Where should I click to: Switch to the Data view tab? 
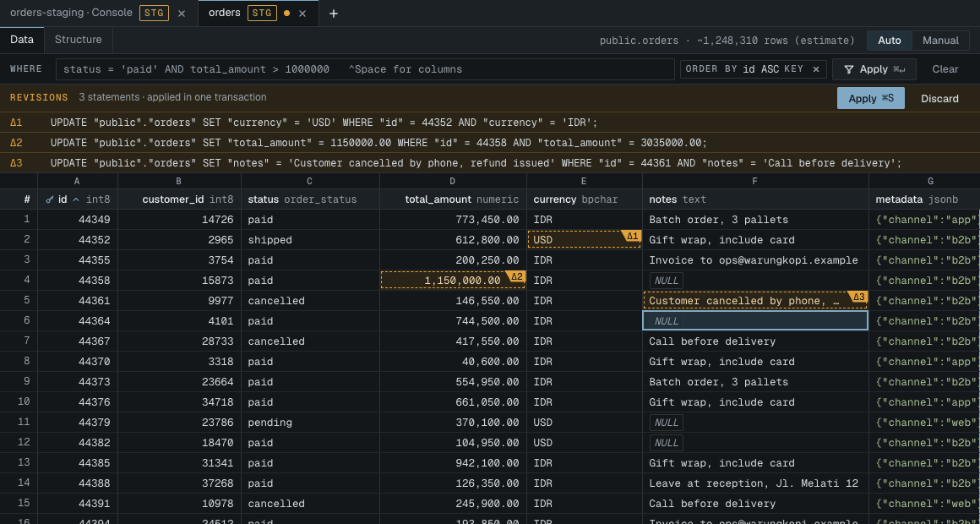(22, 40)
